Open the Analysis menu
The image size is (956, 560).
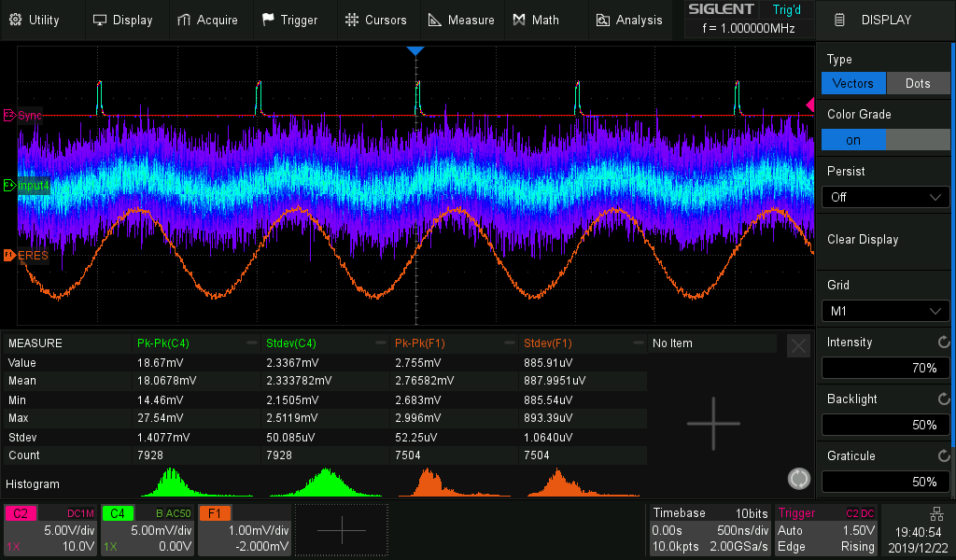pos(628,20)
